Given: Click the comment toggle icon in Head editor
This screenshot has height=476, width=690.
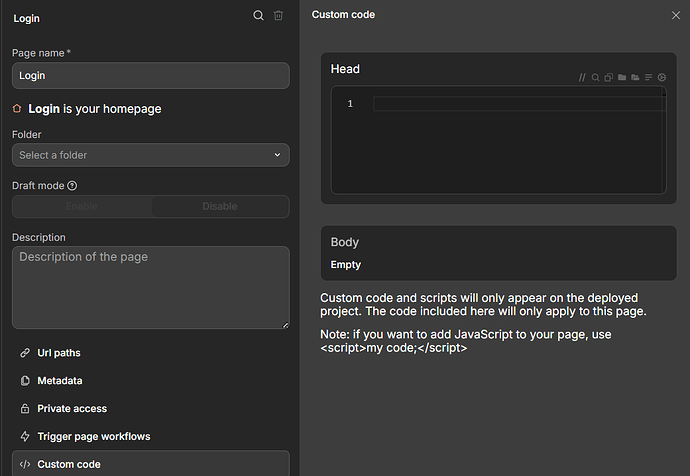Looking at the screenshot, I should (x=582, y=78).
